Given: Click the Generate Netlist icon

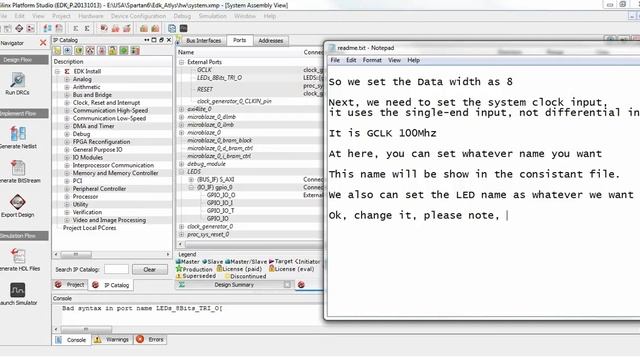Looking at the screenshot, I should click(18, 134).
